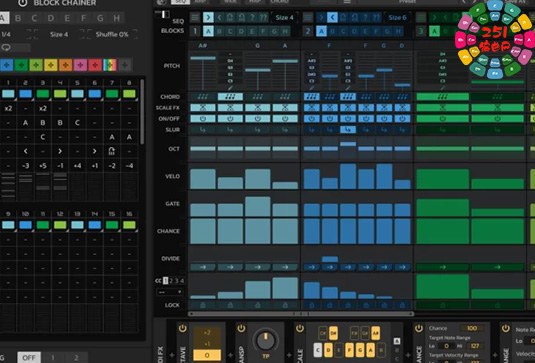Click the left arrow in chain step 2
This screenshot has width=535, height=363.
click(26, 151)
